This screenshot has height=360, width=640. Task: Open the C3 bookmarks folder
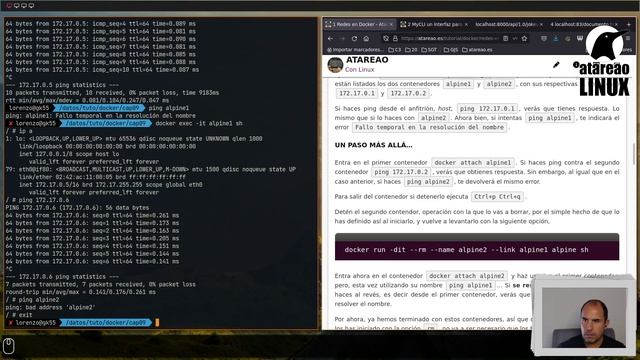[x=395, y=50]
